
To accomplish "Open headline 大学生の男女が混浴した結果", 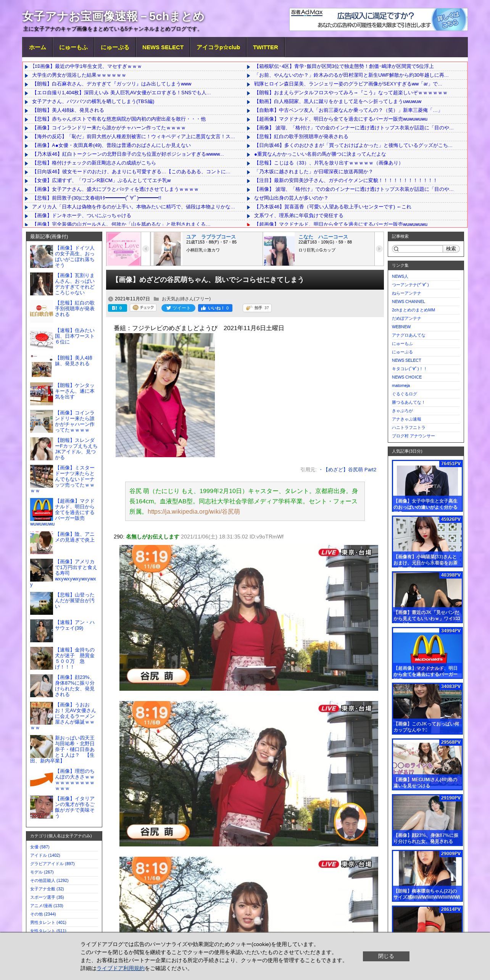I will click(79, 75).
